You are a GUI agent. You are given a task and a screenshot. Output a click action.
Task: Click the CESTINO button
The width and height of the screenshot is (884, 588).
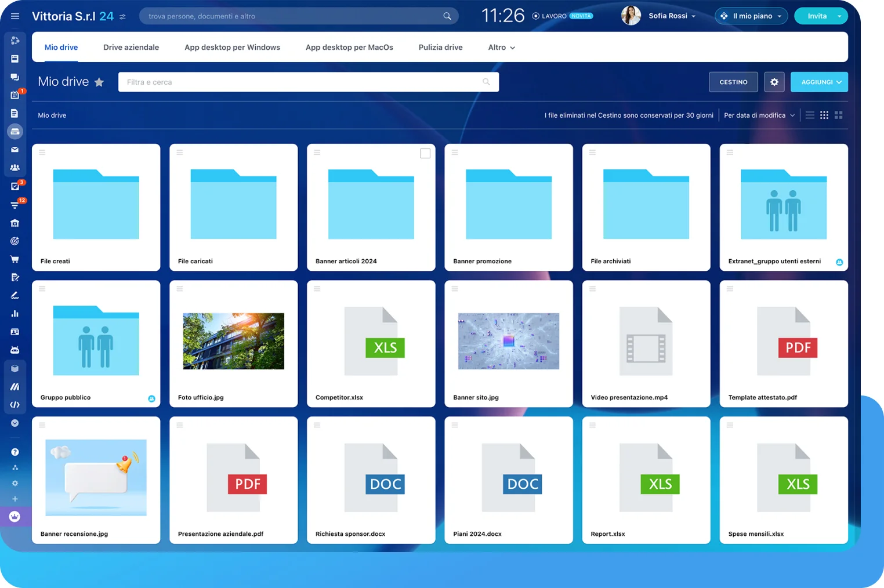tap(733, 82)
